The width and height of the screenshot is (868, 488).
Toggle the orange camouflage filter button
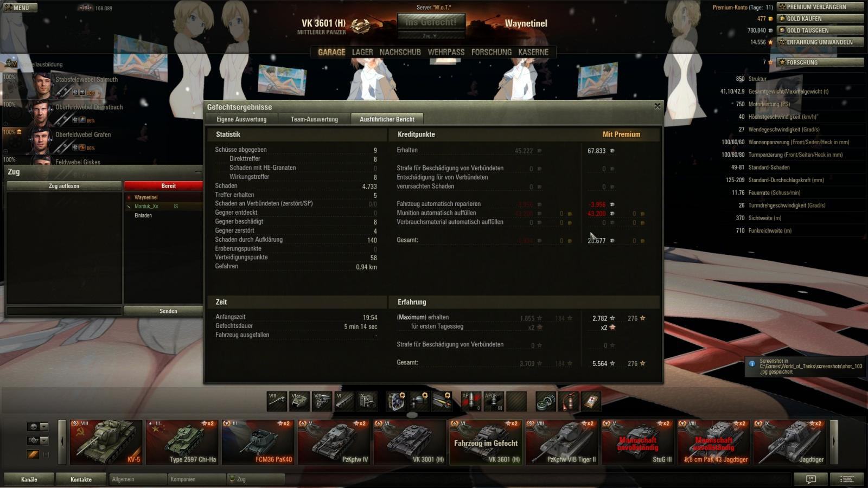coord(33,454)
